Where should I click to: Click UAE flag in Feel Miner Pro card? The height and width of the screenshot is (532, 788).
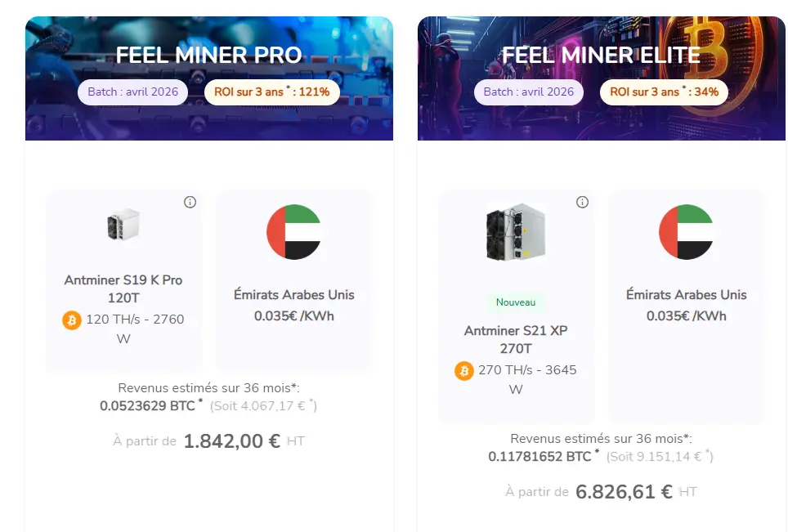293,232
